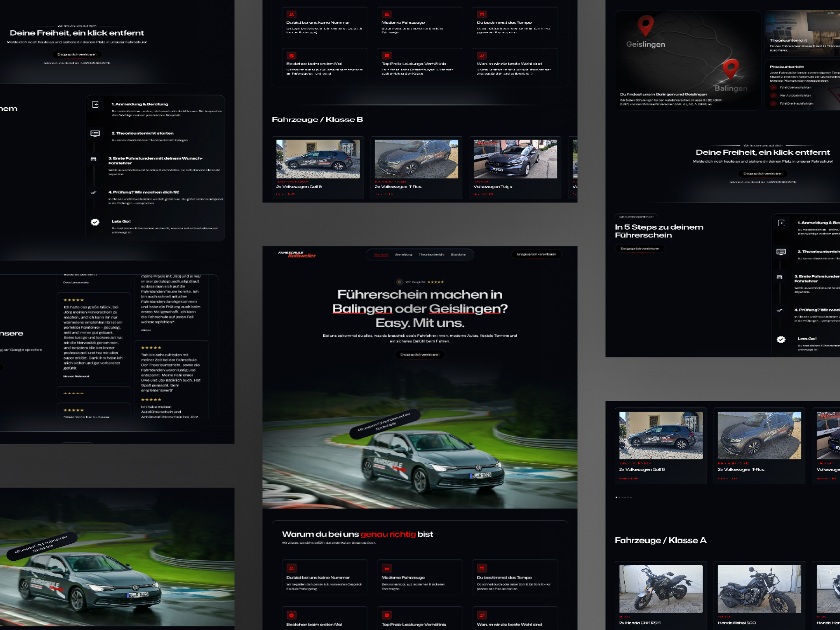Viewport: 840px width, 630px height.
Task: Click the red icon above 'Du bestimmst das Tempo' under the Warum heading
Action: (482, 568)
